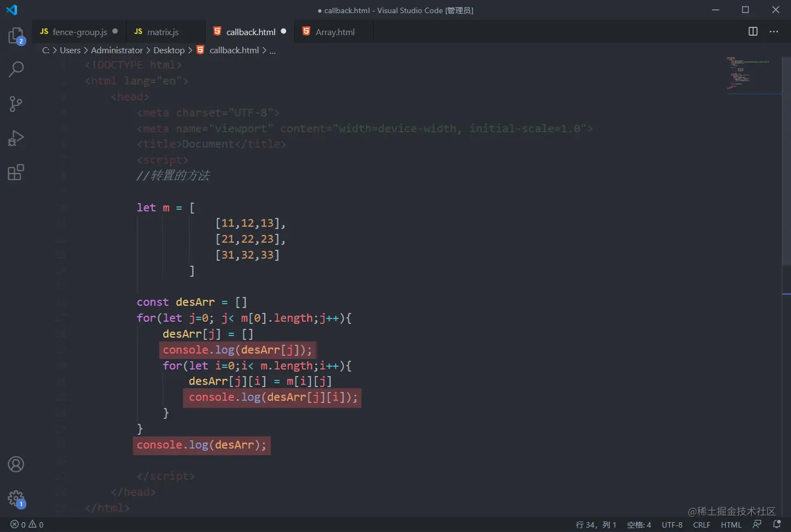Split the editor to the right
The width and height of the screenshot is (791, 532).
pos(753,31)
